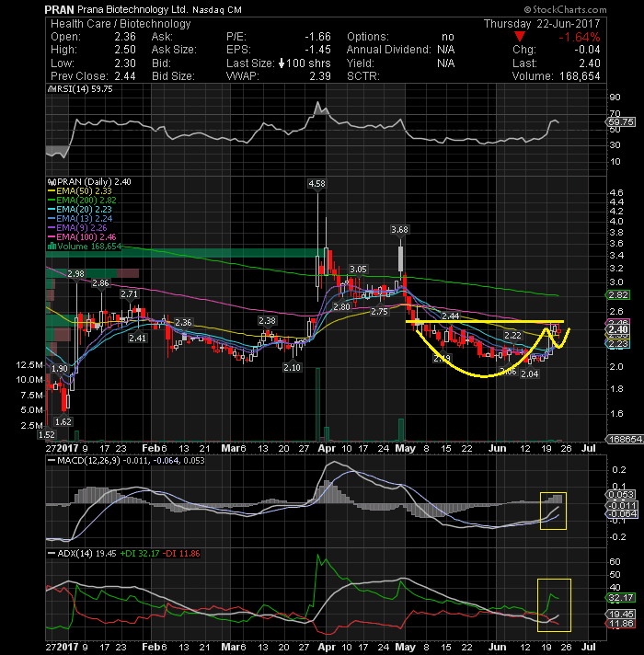This screenshot has height=655, width=644.
Task: Click the Volume 168,654 chart legend entry
Action: [x=89, y=246]
